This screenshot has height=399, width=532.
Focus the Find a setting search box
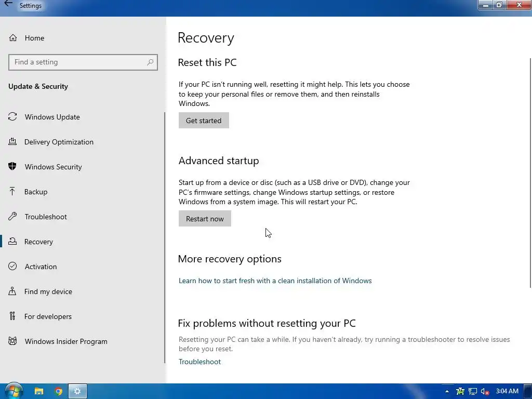[x=83, y=62]
